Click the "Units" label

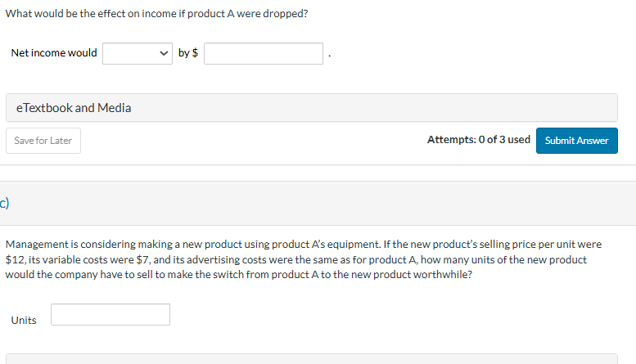click(x=24, y=320)
